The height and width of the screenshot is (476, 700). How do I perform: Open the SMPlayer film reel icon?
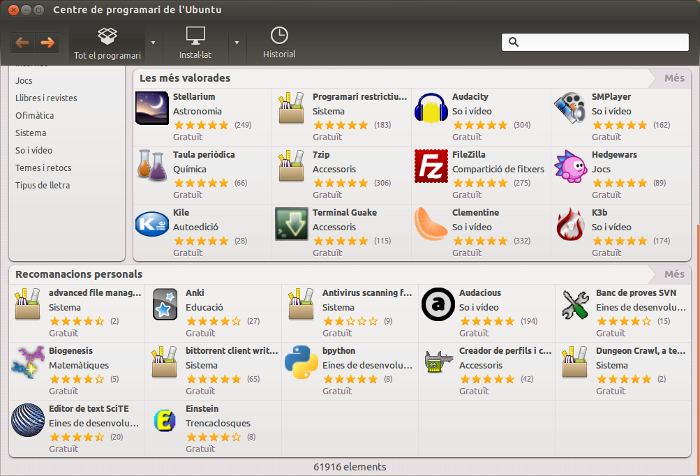[x=570, y=108]
